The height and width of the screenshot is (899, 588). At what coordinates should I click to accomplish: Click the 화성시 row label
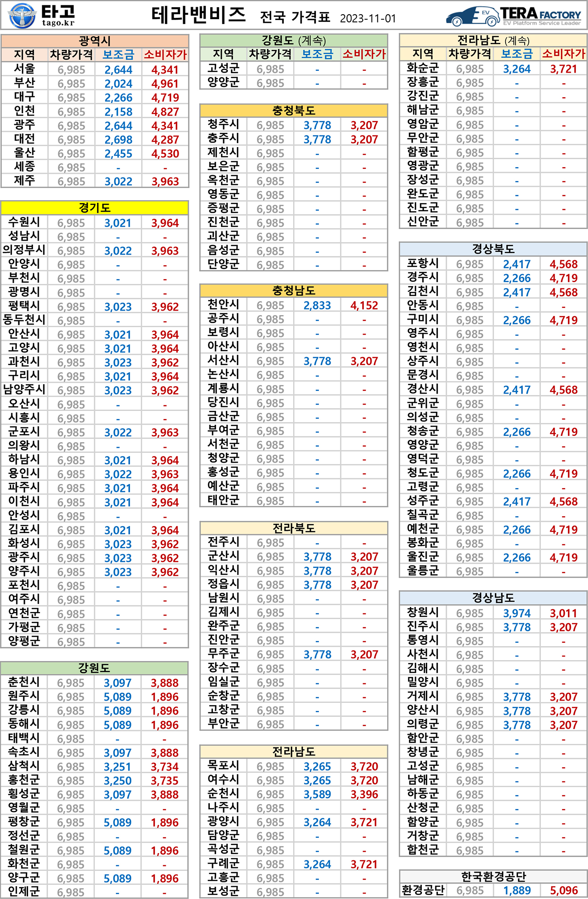pyautogui.click(x=24, y=543)
